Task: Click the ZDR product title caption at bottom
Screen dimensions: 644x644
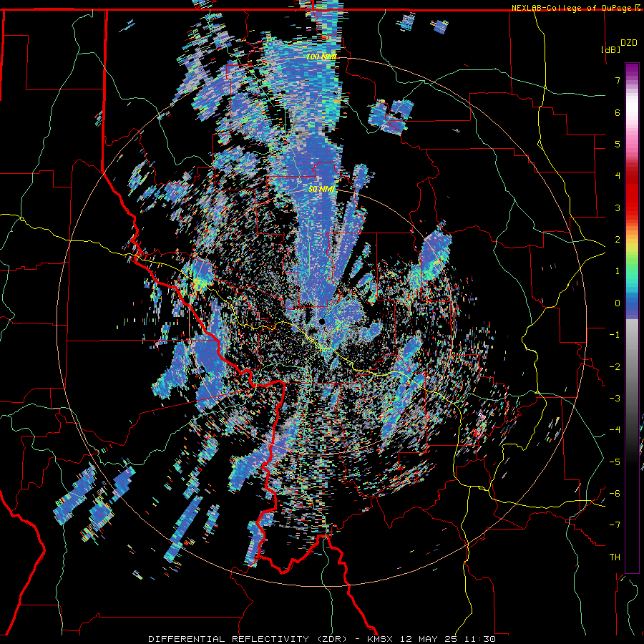Action: click(x=321, y=639)
